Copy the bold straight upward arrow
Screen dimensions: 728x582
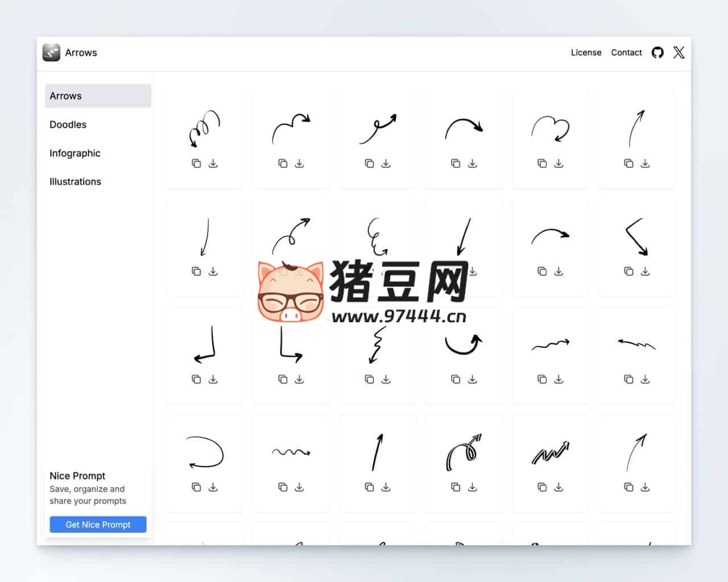pos(369,487)
